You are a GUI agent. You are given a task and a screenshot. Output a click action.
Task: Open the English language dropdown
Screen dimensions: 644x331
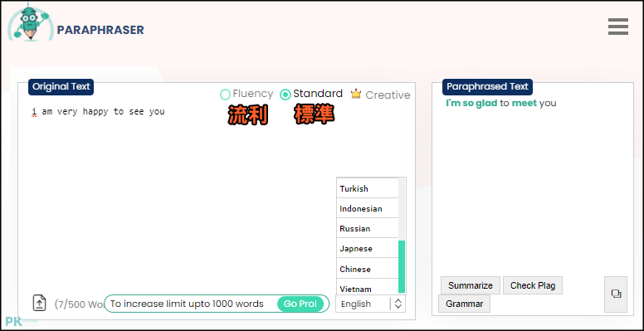point(370,304)
